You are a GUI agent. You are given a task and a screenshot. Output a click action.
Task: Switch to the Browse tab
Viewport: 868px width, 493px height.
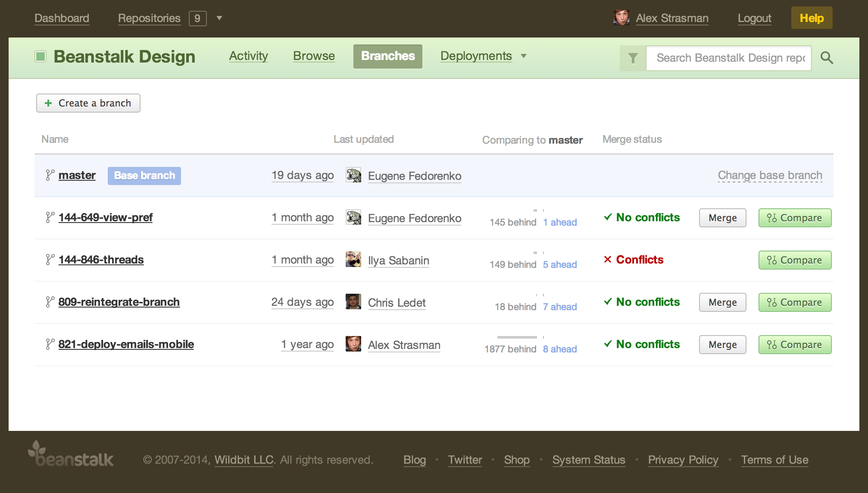314,56
